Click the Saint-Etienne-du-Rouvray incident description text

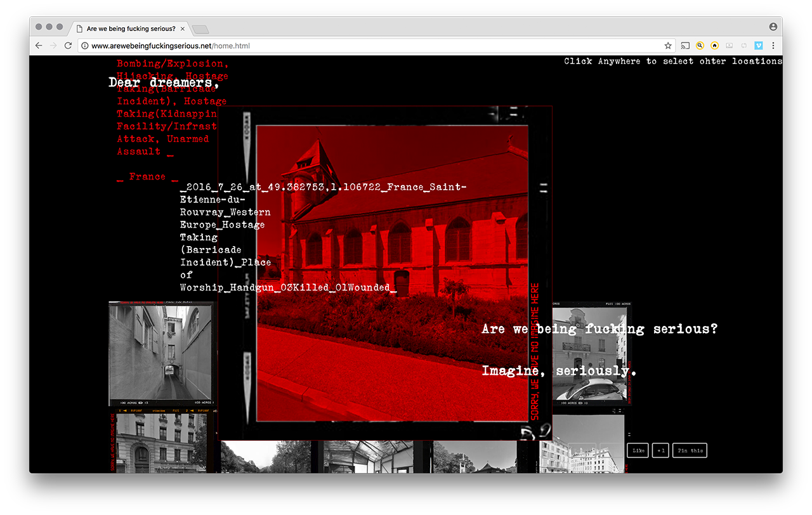(x=323, y=237)
